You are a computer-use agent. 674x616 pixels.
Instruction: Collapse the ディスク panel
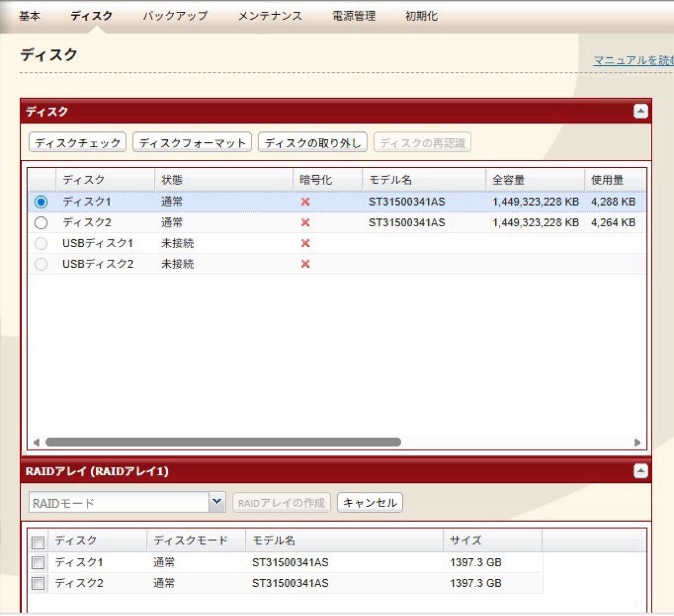[x=640, y=111]
